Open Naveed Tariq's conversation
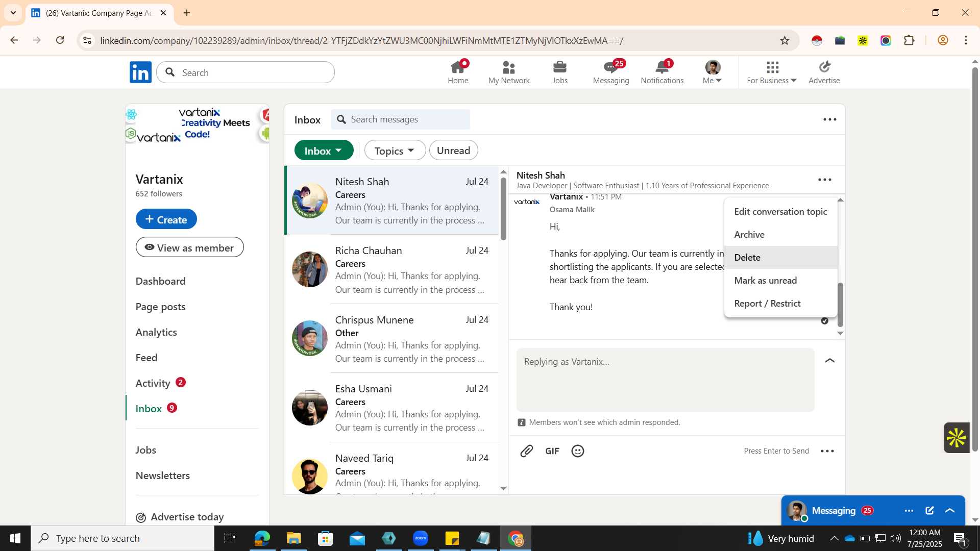Viewport: 980px width, 551px height. coord(391,468)
